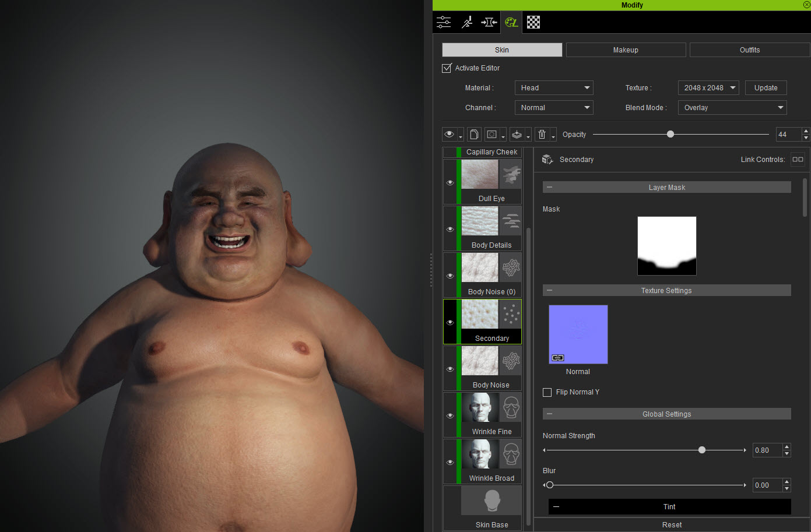Adjust the Normal Strength slider handle
811x532 pixels.
(702, 450)
